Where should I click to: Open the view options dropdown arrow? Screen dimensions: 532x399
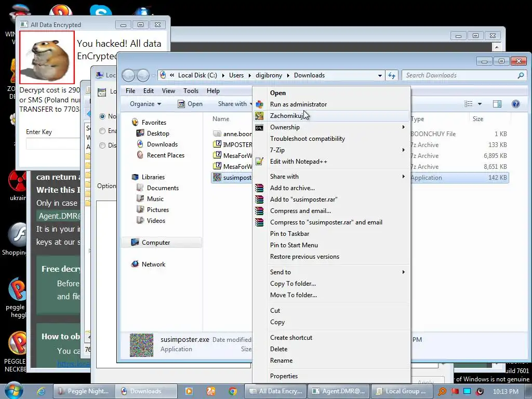480,104
